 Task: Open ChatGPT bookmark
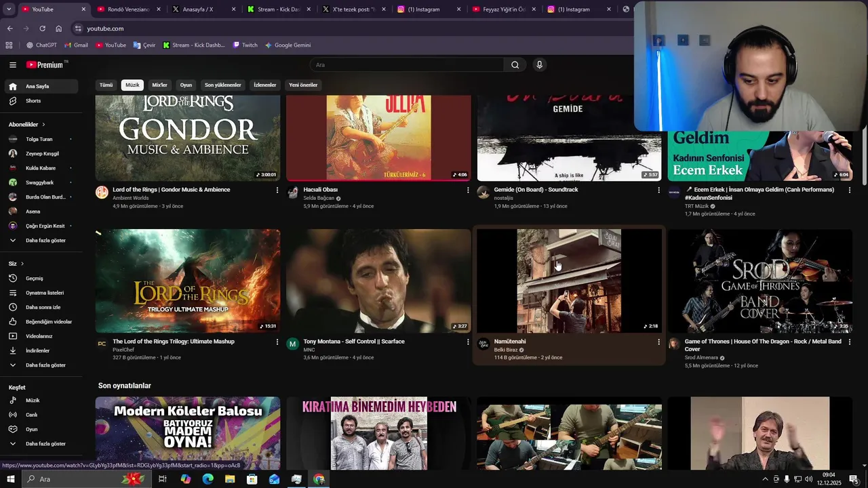point(41,45)
